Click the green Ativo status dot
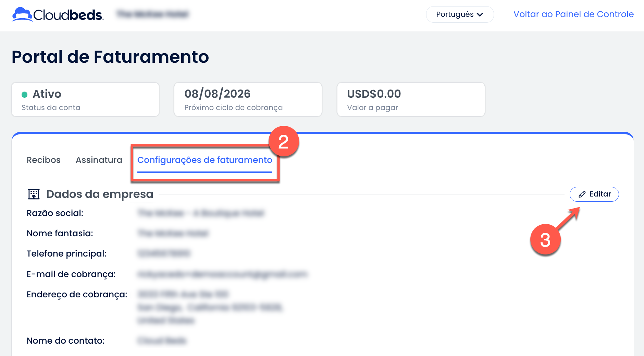Screen dimensions: 644x356 [25, 94]
